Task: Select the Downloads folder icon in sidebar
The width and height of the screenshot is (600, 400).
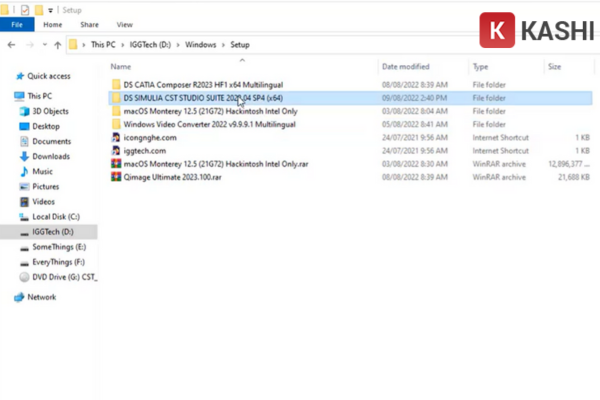Action: 24,156
